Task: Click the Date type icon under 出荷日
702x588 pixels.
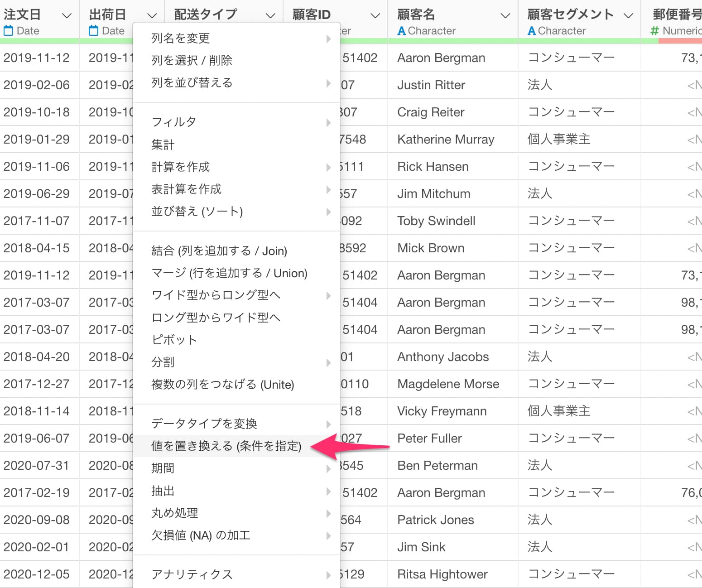Action: [x=93, y=31]
